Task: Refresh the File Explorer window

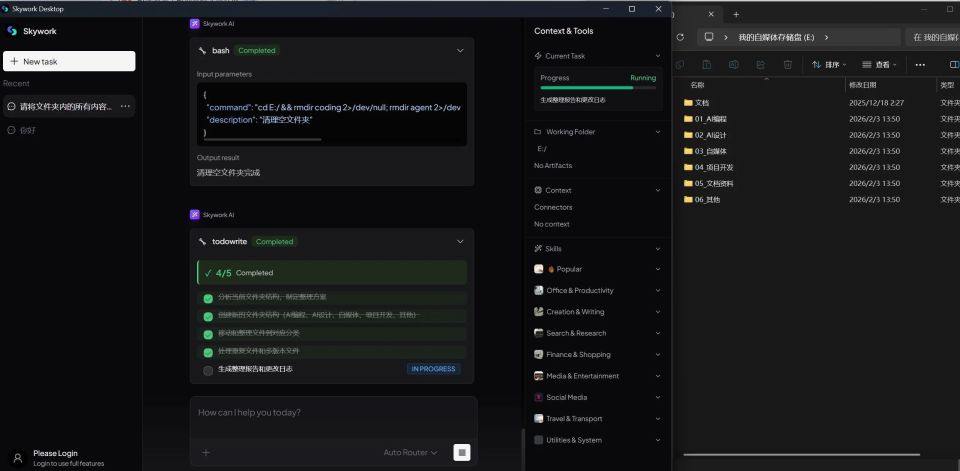Action: 680,37
